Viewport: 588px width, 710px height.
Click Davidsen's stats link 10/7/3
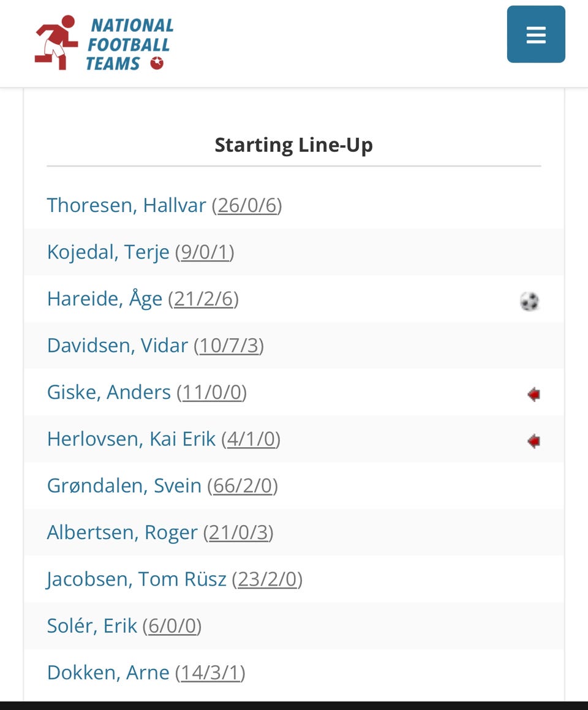click(229, 346)
